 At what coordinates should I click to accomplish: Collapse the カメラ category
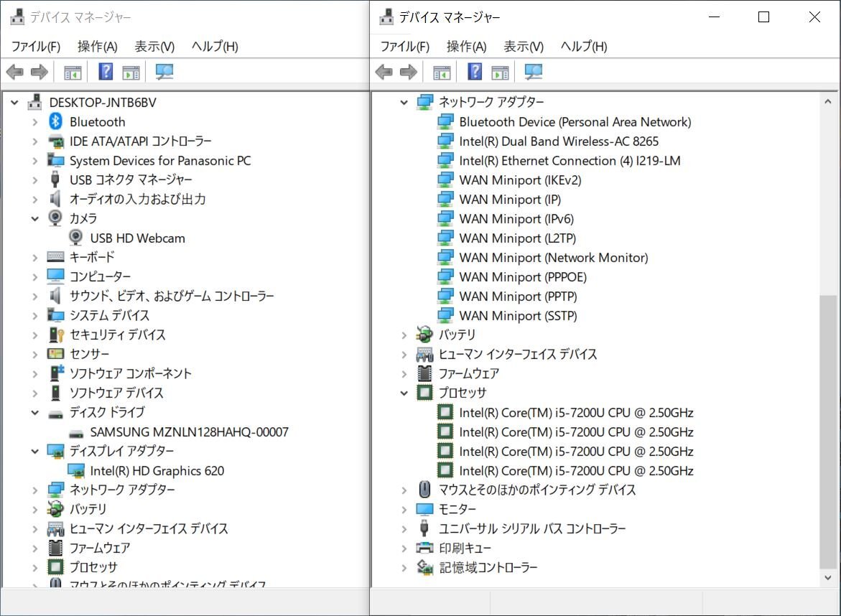click(35, 219)
